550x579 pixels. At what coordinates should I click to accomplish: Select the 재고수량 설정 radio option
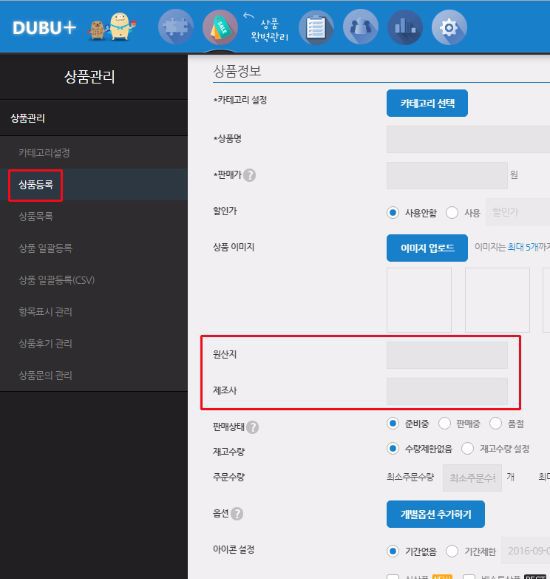(x=468, y=449)
